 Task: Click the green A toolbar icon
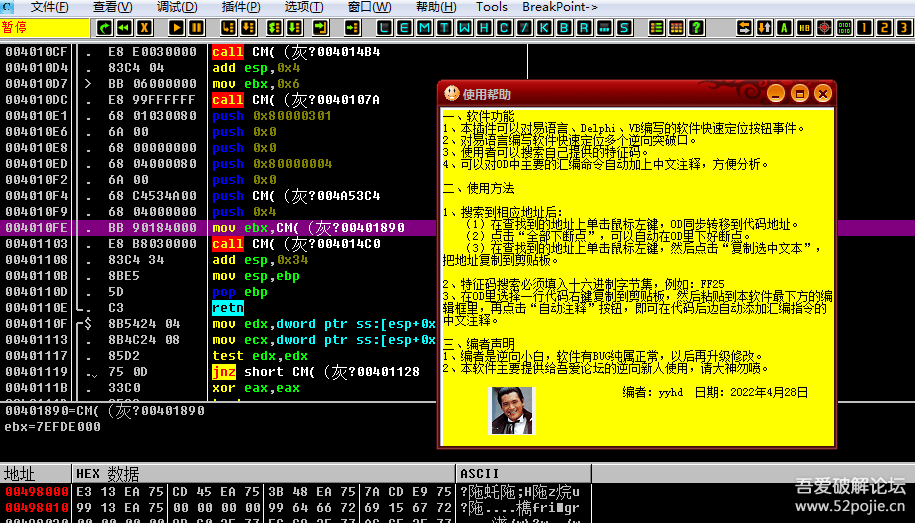tap(784, 27)
